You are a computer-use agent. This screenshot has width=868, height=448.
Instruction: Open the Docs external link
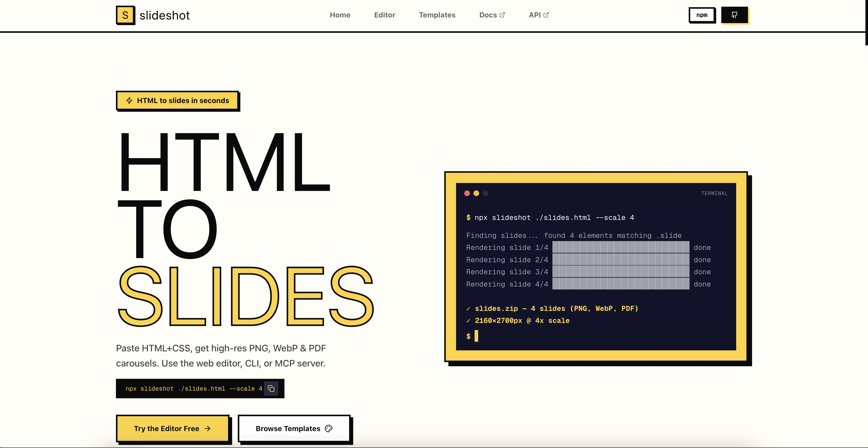(492, 15)
